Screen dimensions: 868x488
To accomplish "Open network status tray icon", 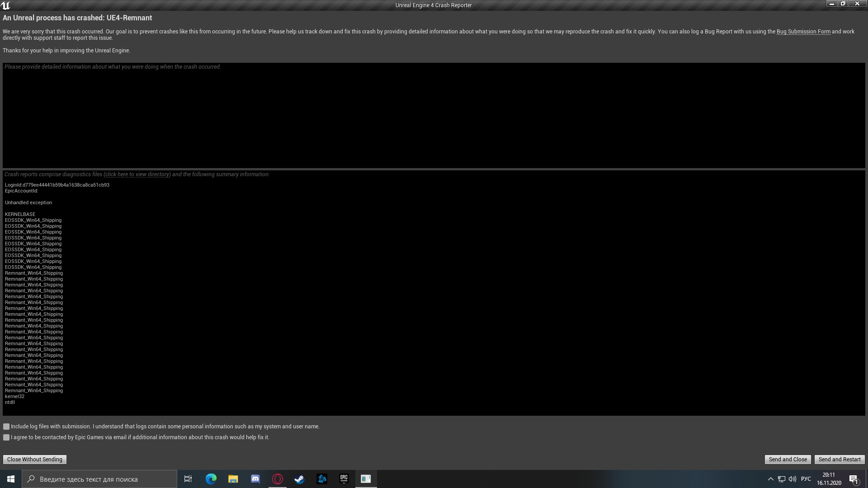I will (x=781, y=479).
